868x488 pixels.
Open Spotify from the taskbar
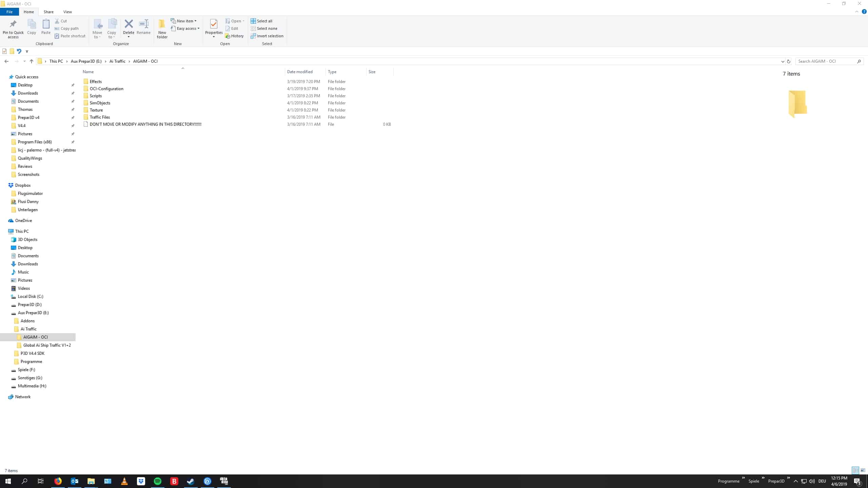tap(158, 481)
